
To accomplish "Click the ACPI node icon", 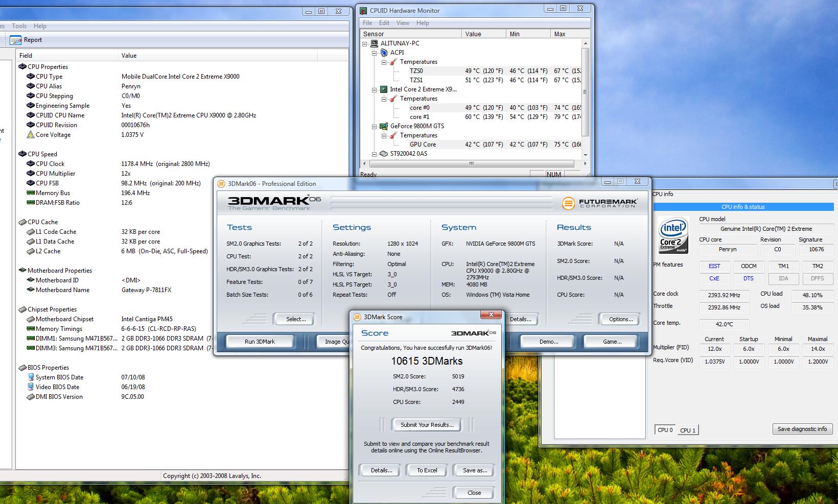I will pos(384,53).
